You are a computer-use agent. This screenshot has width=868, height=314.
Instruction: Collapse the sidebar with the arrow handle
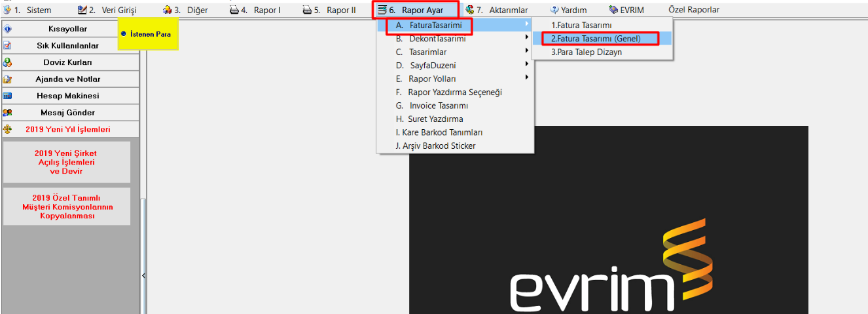click(144, 276)
